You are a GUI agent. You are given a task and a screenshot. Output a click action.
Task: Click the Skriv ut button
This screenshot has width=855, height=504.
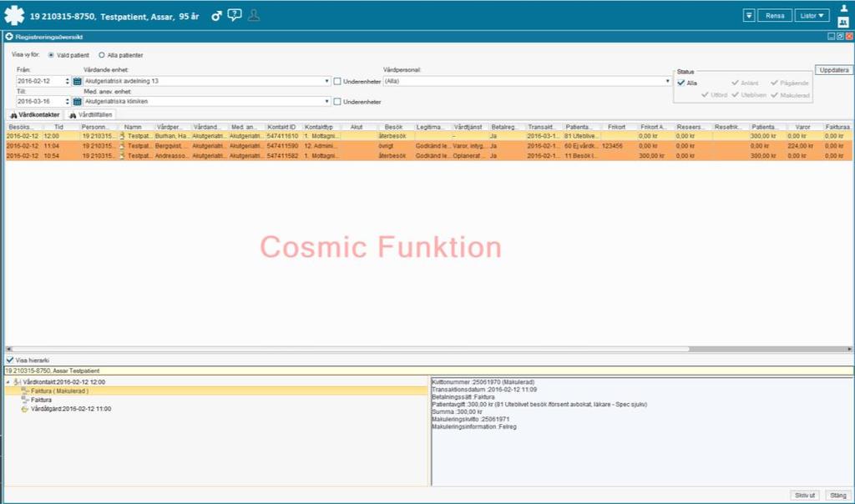tap(805, 496)
